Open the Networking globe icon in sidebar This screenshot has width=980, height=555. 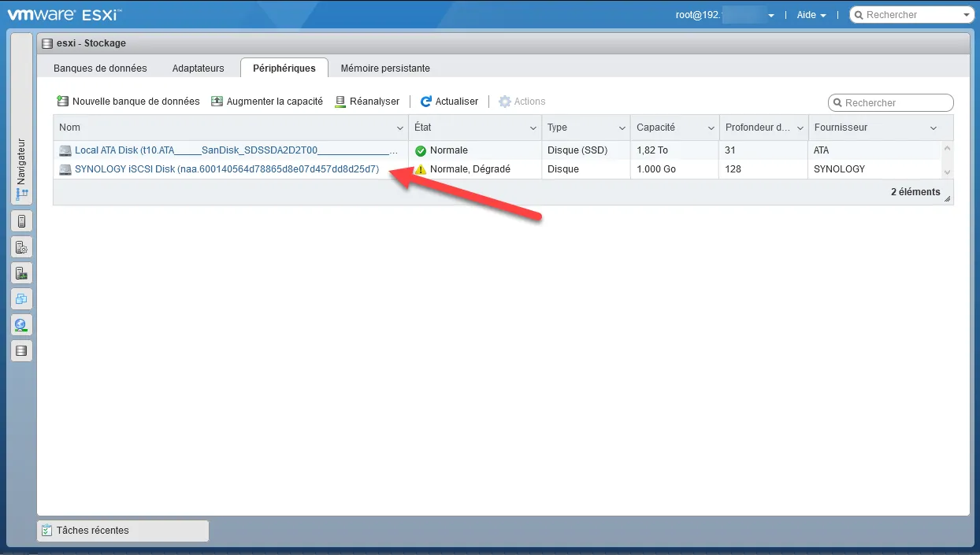[21, 324]
